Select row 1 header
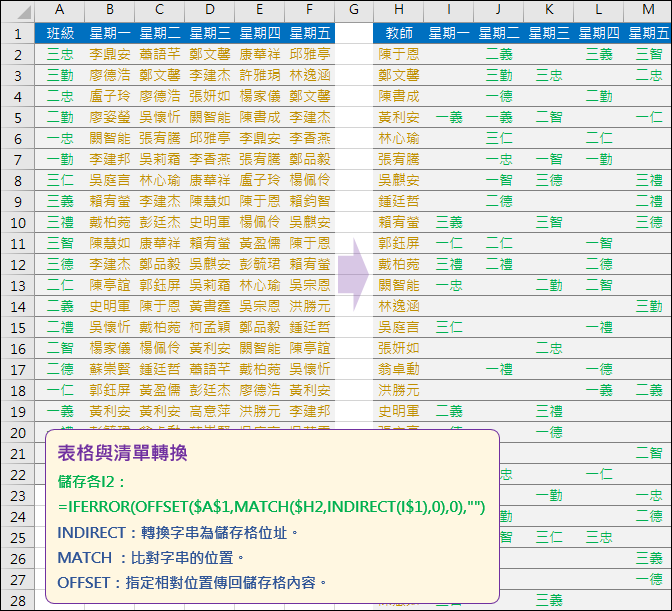 pyautogui.click(x=18, y=33)
